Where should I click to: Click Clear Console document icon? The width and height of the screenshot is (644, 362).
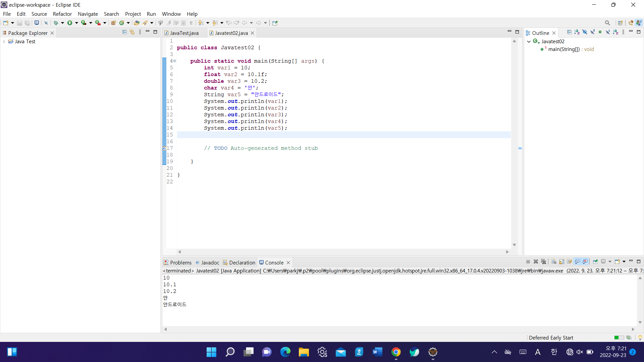click(x=554, y=261)
